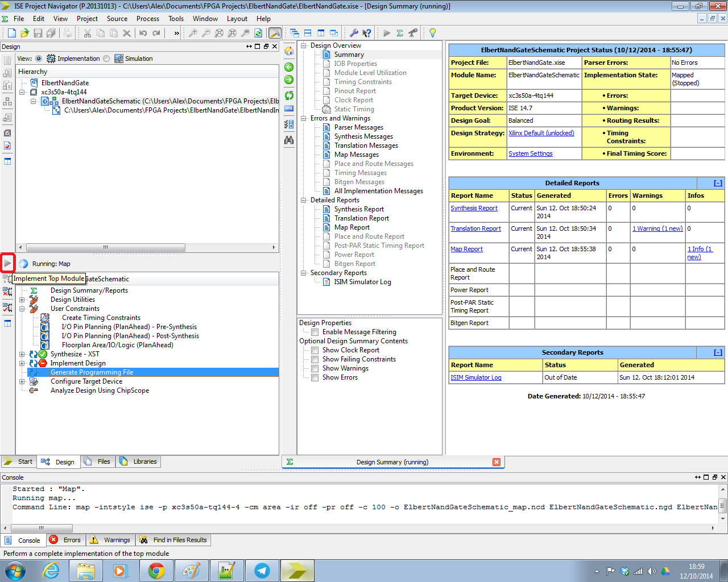The width and height of the screenshot is (728, 582).
Task: Open the Process menu
Action: 148,19
